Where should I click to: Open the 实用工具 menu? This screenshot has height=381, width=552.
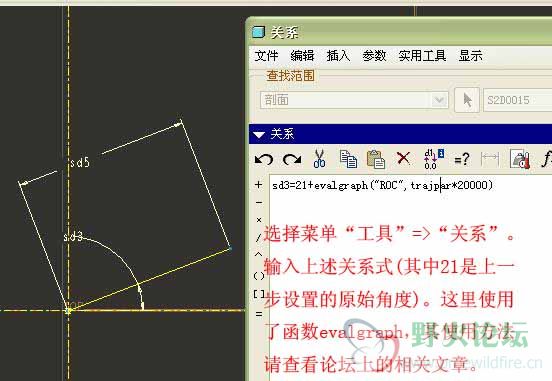pos(422,56)
